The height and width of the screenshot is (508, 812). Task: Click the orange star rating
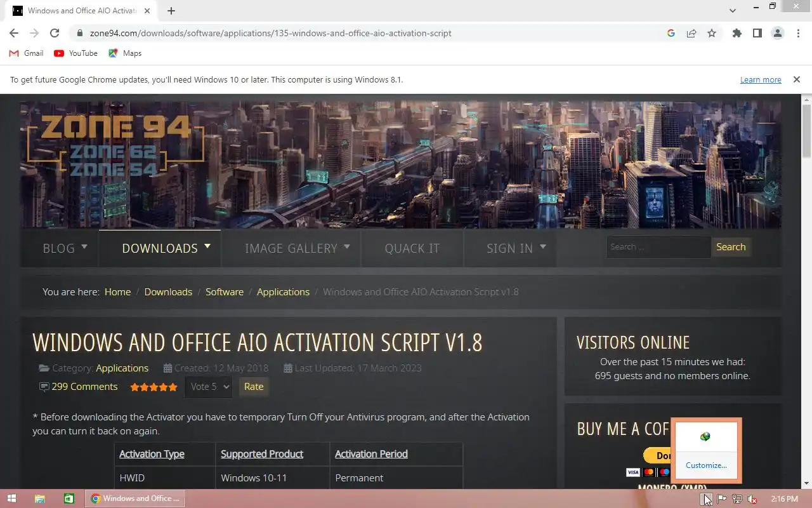click(x=154, y=387)
